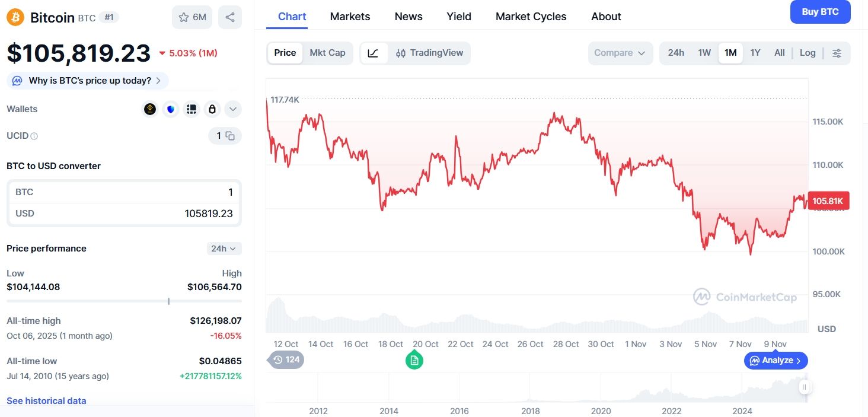
Task: Click the line chart style icon
Action: click(374, 53)
